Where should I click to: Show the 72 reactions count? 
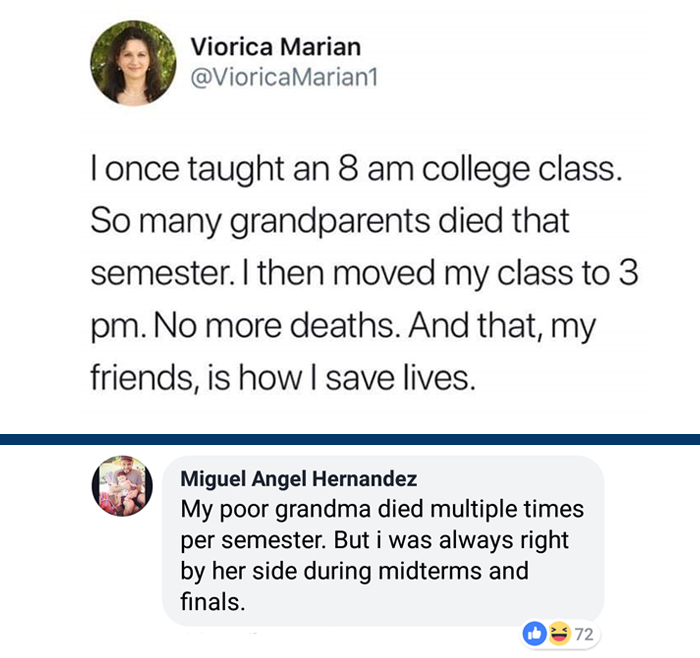pos(581,633)
